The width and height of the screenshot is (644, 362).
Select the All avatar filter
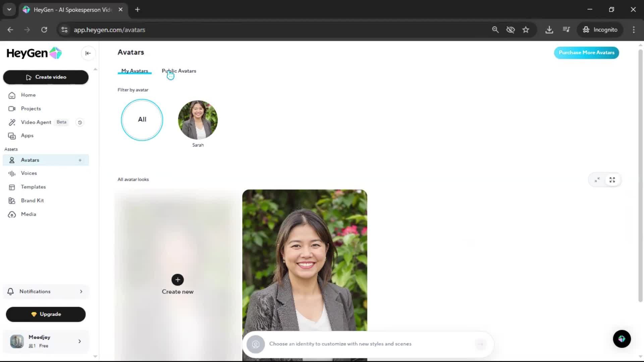point(142,120)
